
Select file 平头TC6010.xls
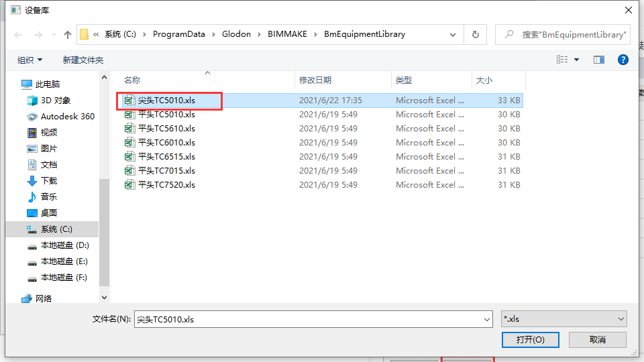pyautogui.click(x=166, y=142)
